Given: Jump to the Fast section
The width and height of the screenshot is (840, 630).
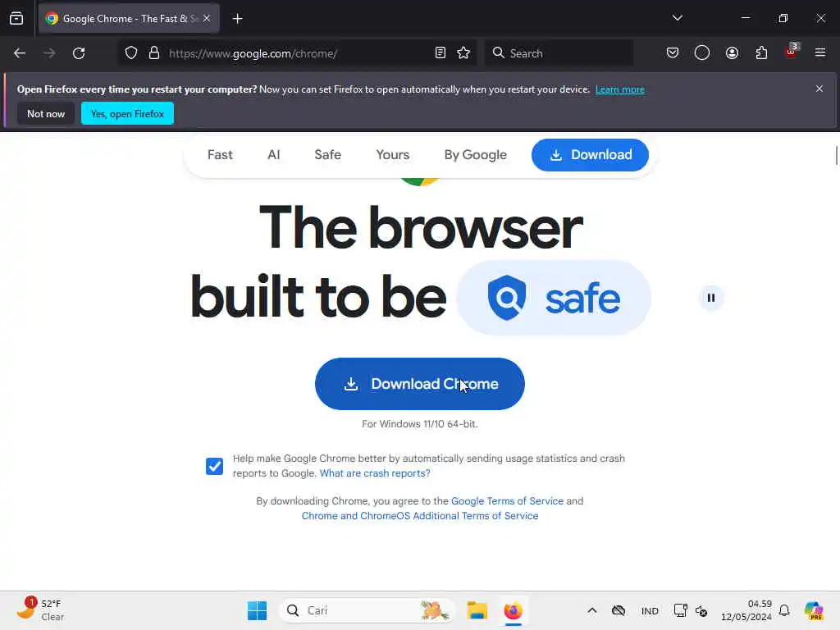Looking at the screenshot, I should [x=220, y=155].
